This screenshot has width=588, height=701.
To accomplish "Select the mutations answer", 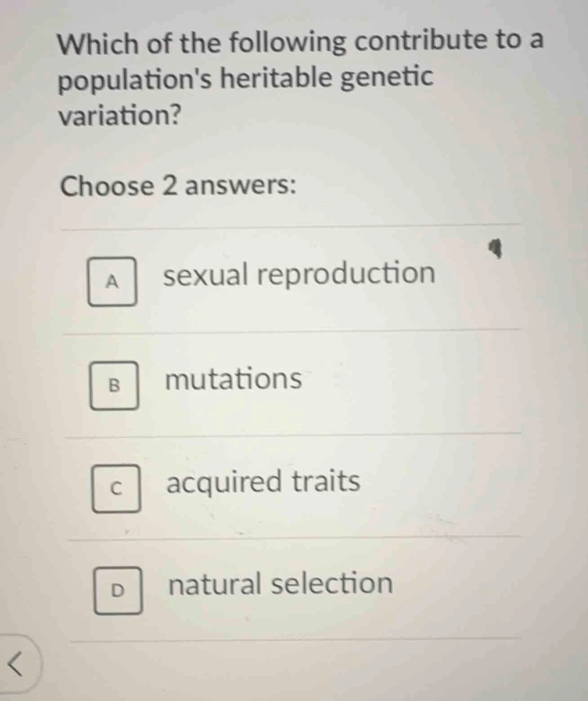I will click(x=233, y=379).
